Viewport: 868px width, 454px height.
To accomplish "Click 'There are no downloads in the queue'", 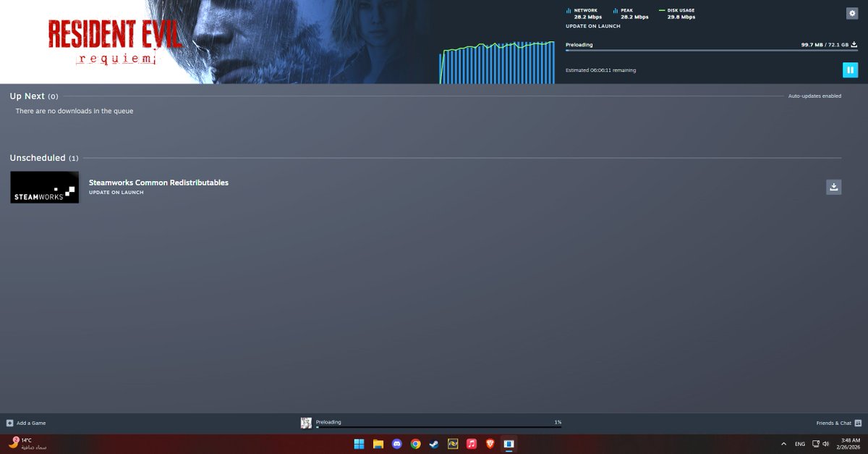I will tap(75, 111).
